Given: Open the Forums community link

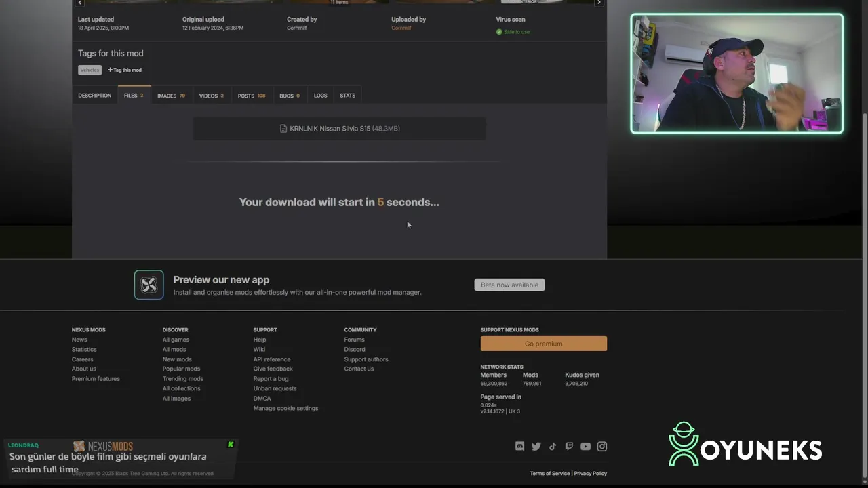Looking at the screenshot, I should click(x=354, y=340).
